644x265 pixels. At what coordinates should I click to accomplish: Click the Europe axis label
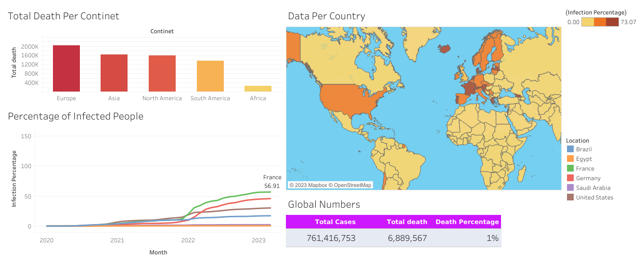click(x=66, y=98)
